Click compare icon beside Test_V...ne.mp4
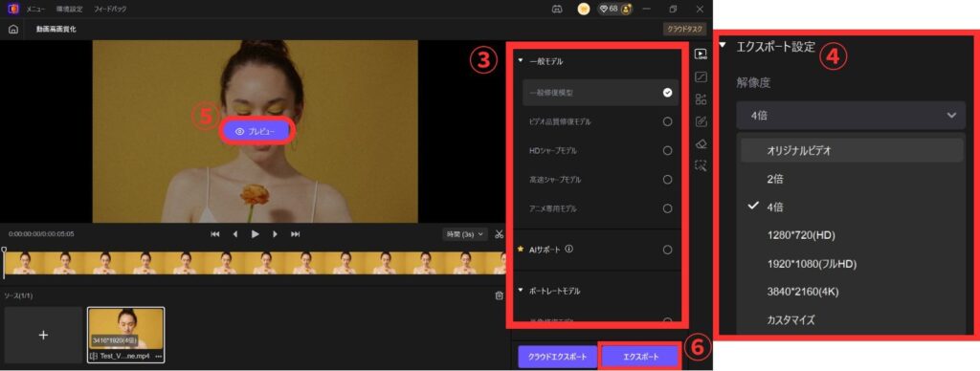Screen dimensions: 980x371 [94, 357]
